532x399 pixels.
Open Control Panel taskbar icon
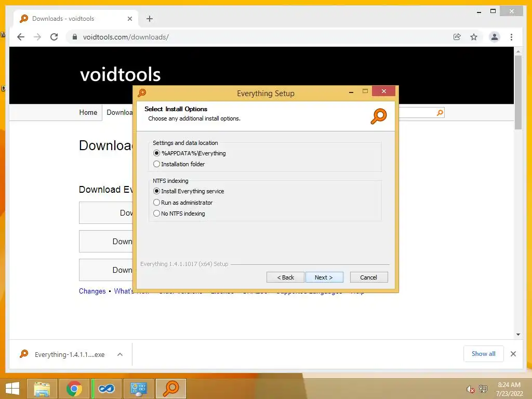(138, 389)
